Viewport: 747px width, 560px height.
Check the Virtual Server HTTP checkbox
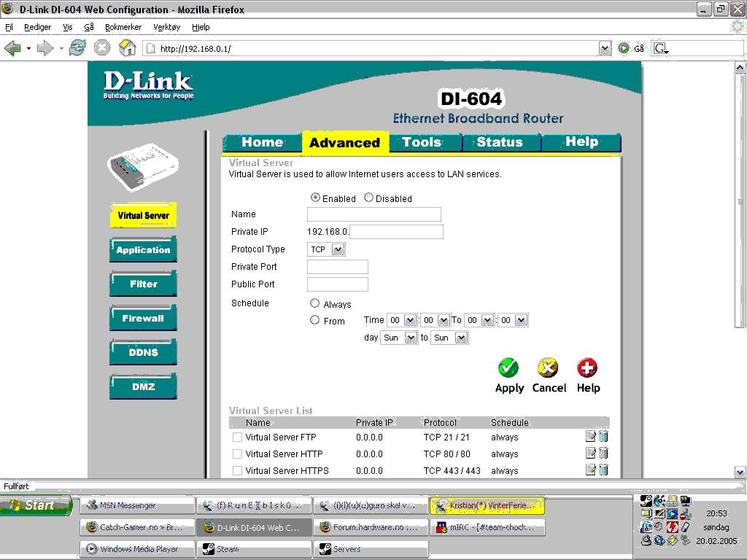point(237,454)
